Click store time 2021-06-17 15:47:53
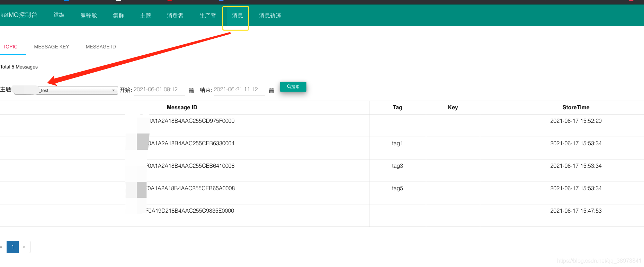This screenshot has width=644, height=267. tap(576, 211)
